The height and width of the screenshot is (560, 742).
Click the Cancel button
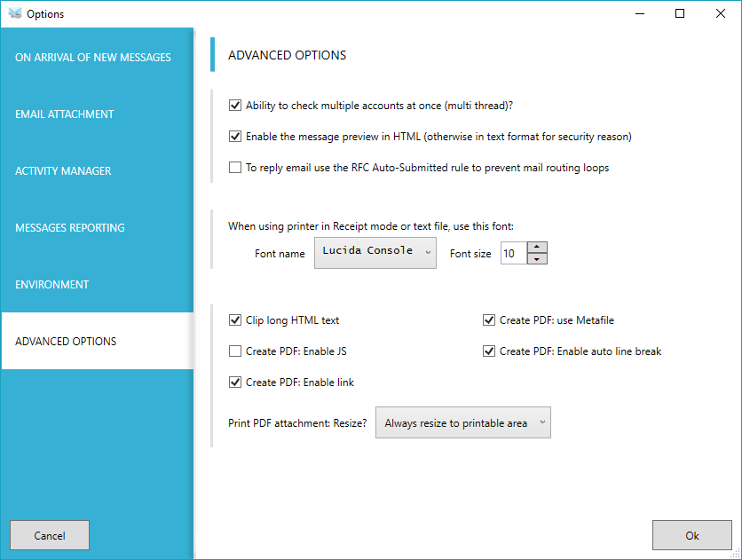pyautogui.click(x=50, y=535)
